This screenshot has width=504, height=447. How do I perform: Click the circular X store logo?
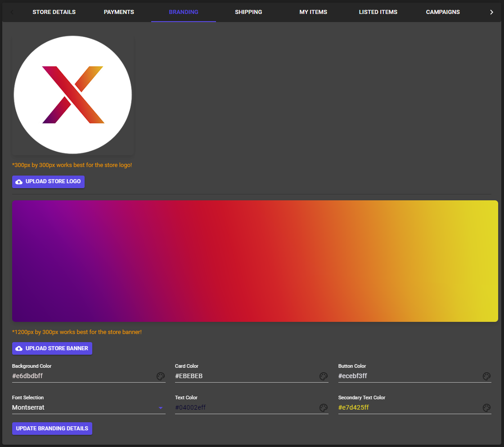coord(73,95)
